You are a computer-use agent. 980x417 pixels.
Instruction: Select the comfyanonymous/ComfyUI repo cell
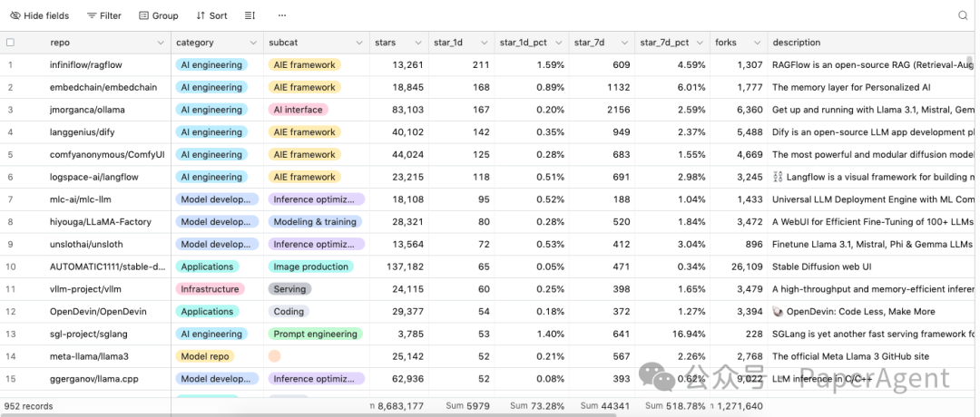[107, 155]
